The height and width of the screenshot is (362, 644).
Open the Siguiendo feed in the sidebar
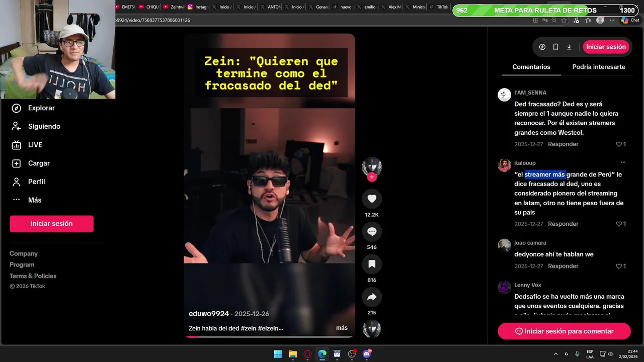36,126
